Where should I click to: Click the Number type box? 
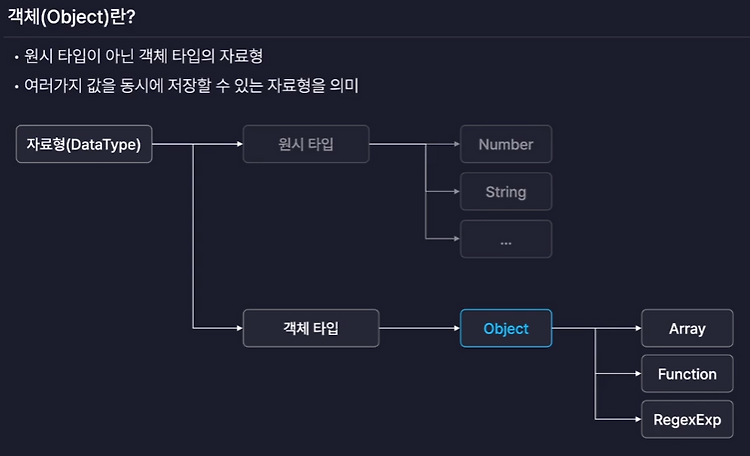pyautogui.click(x=506, y=144)
